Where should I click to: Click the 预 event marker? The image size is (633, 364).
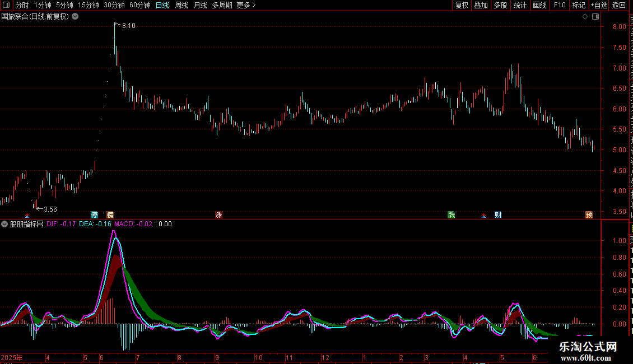click(589, 214)
